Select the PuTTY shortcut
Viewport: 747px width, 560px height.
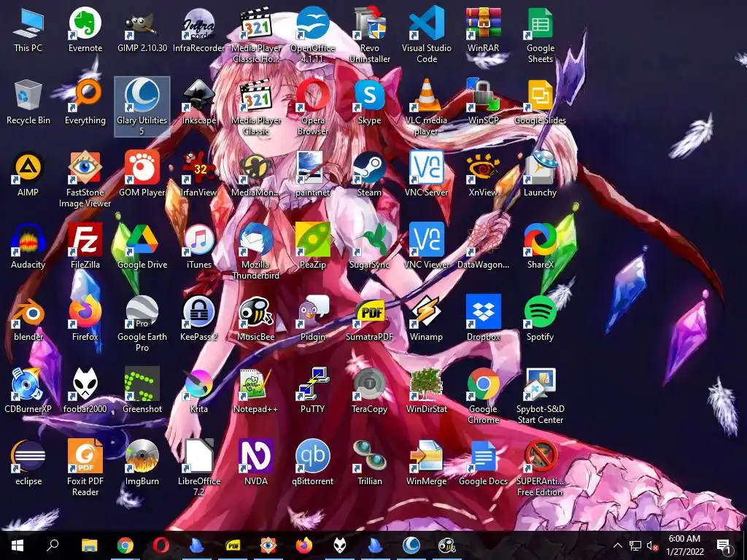pyautogui.click(x=312, y=392)
